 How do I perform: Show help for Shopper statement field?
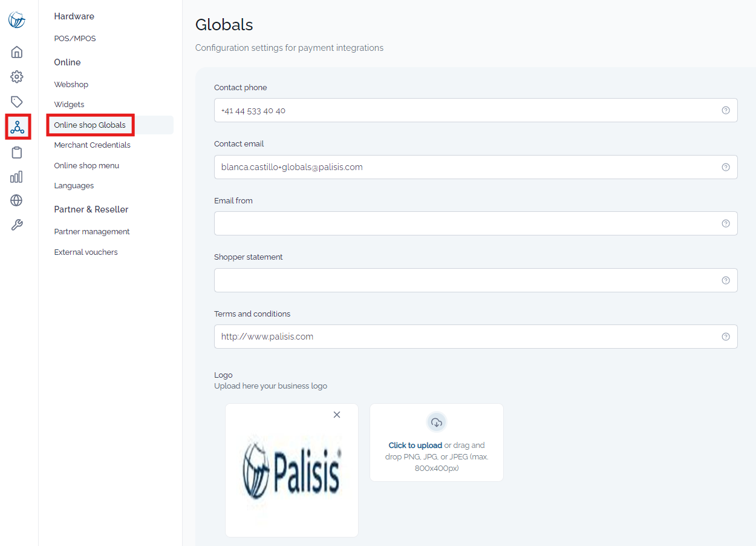click(726, 280)
